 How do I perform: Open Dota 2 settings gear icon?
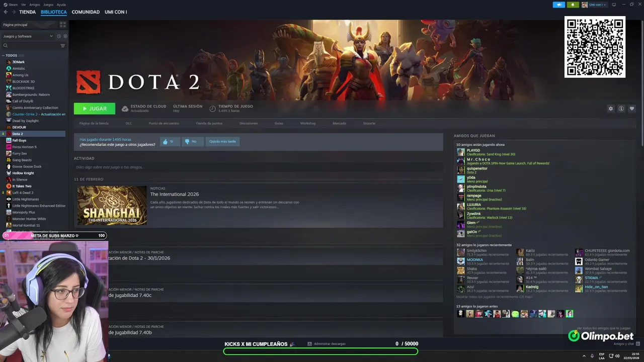click(611, 109)
